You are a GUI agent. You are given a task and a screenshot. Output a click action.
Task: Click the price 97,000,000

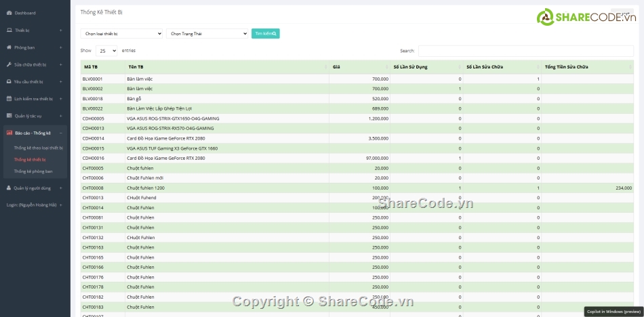click(376, 158)
